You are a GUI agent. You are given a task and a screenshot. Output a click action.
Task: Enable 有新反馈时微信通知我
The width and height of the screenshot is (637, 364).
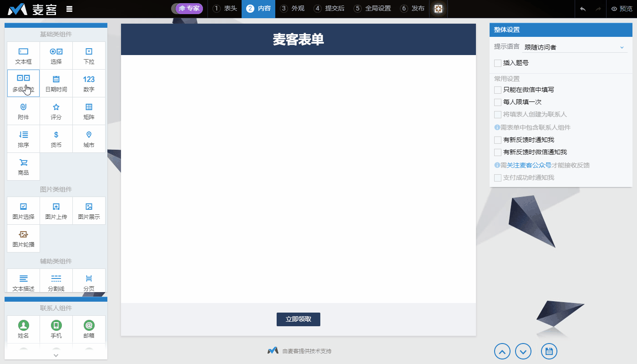[498, 152]
